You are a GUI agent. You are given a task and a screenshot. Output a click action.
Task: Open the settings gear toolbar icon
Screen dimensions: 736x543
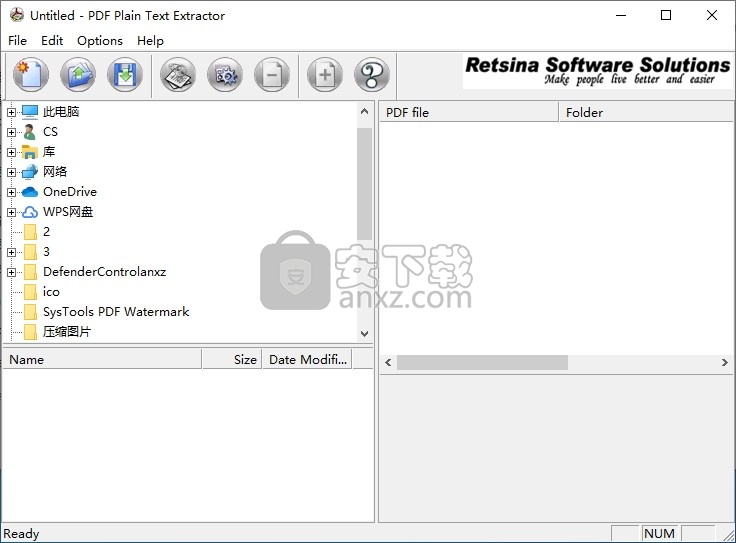click(x=225, y=75)
